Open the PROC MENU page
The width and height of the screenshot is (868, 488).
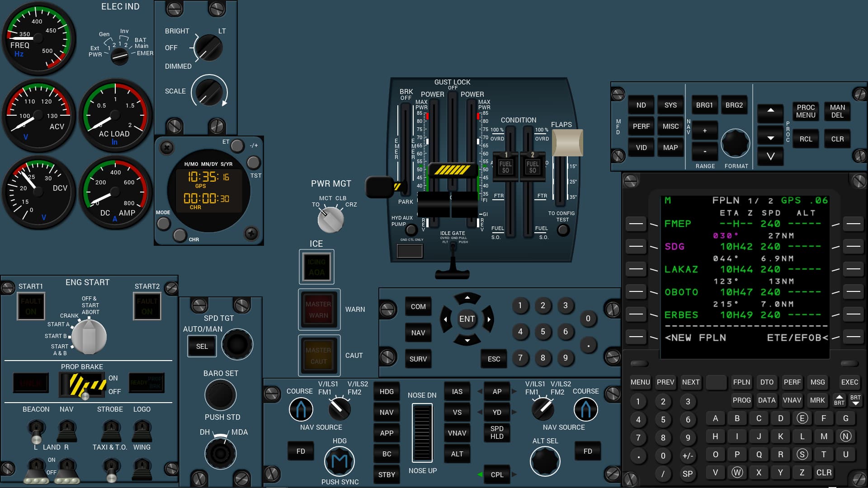point(805,112)
